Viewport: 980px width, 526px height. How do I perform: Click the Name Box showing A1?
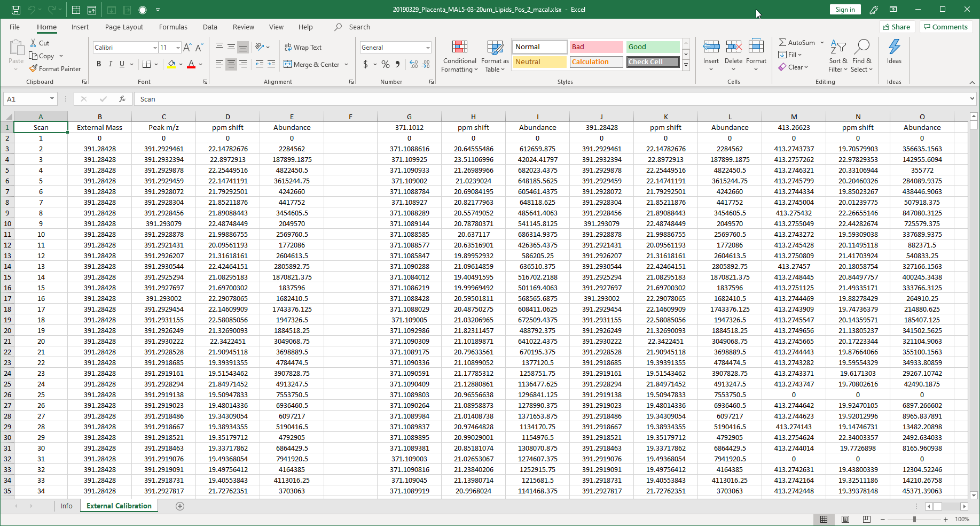pyautogui.click(x=30, y=99)
